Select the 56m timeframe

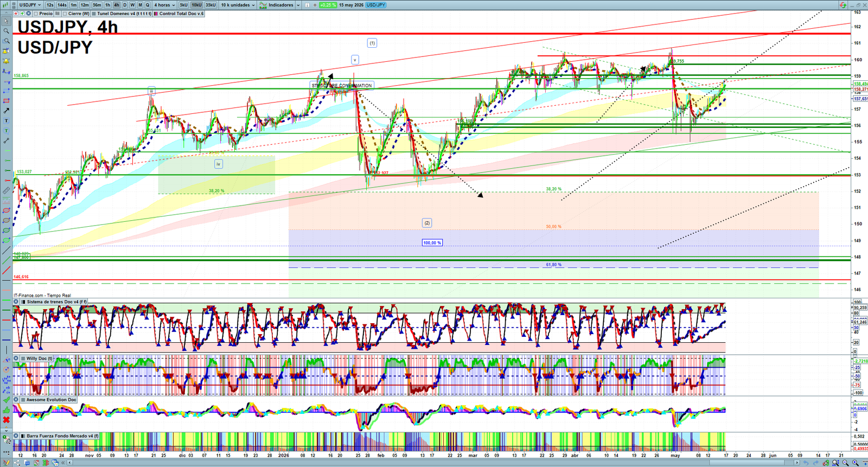click(97, 5)
